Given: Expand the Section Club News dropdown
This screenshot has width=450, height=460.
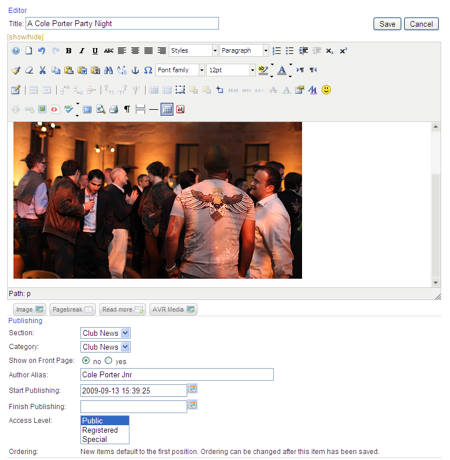Looking at the screenshot, I should coord(105,333).
